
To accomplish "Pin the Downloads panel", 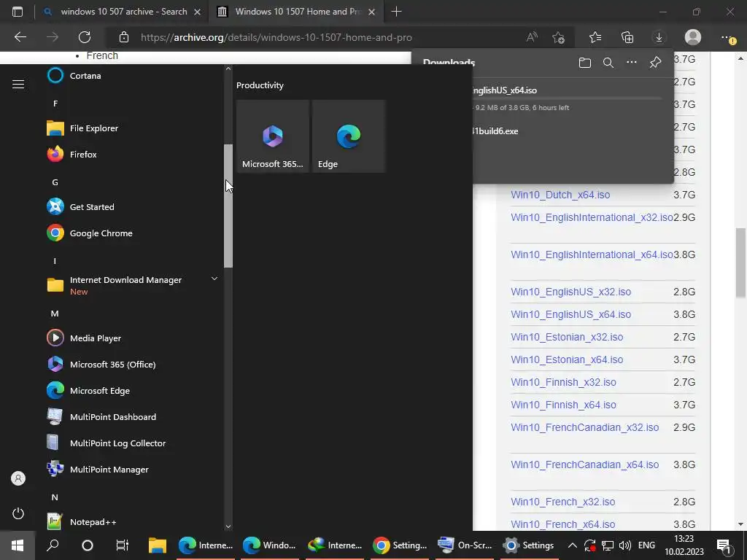I will (x=656, y=63).
